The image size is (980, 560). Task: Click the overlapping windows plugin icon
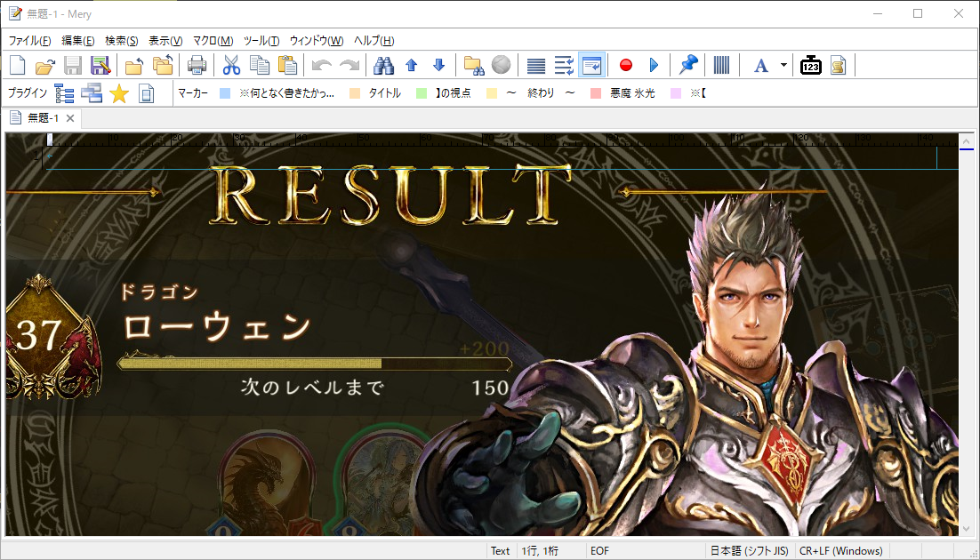(x=92, y=93)
